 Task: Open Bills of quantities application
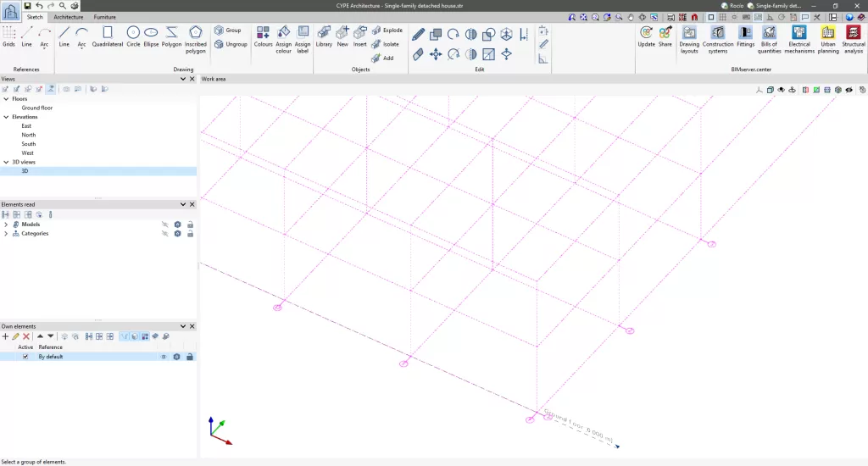(x=769, y=39)
